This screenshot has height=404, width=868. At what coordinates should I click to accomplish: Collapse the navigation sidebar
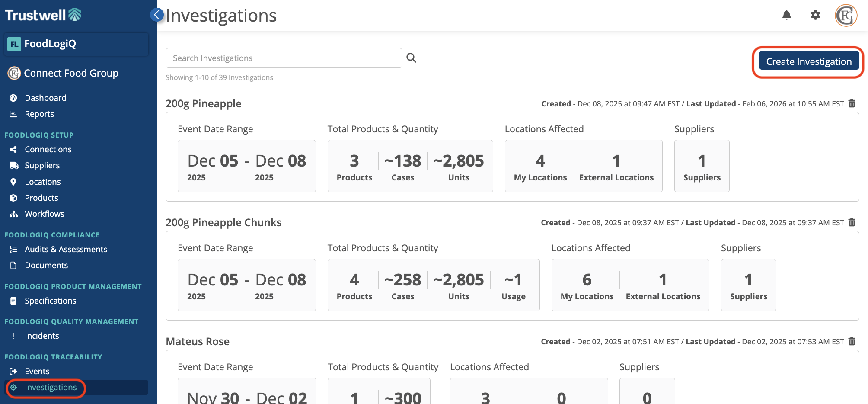point(156,14)
